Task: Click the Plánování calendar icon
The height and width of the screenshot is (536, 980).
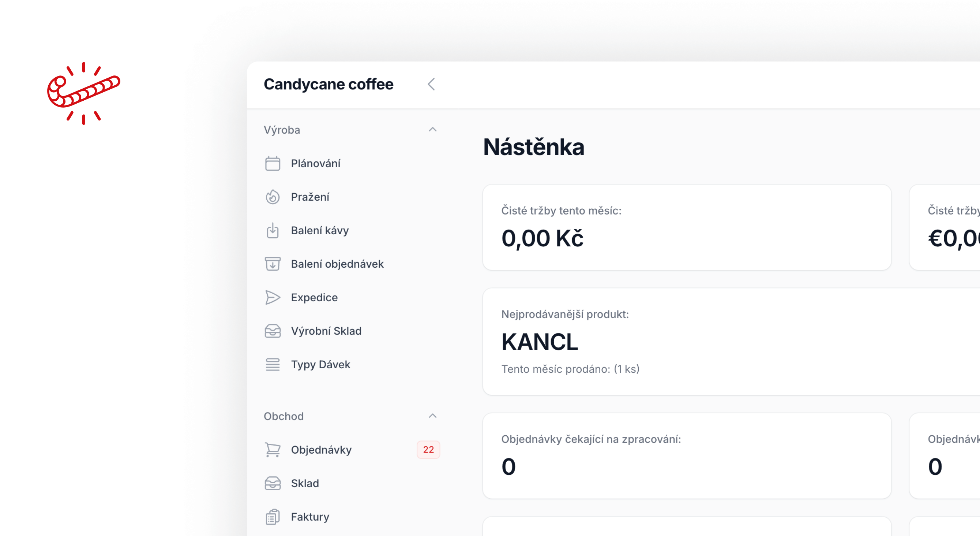Action: (273, 164)
